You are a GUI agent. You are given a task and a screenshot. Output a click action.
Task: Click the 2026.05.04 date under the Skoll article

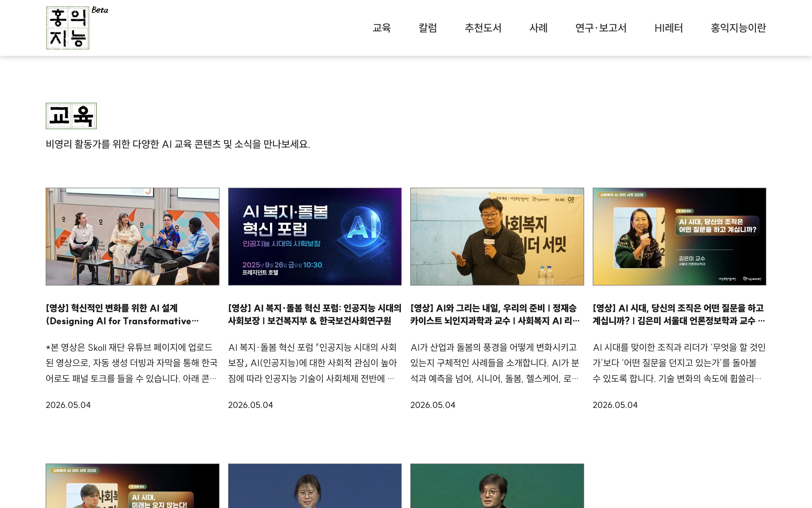tap(68, 405)
